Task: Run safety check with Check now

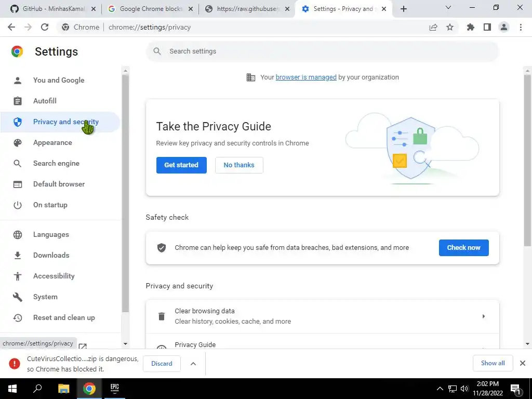Action: 464,247
